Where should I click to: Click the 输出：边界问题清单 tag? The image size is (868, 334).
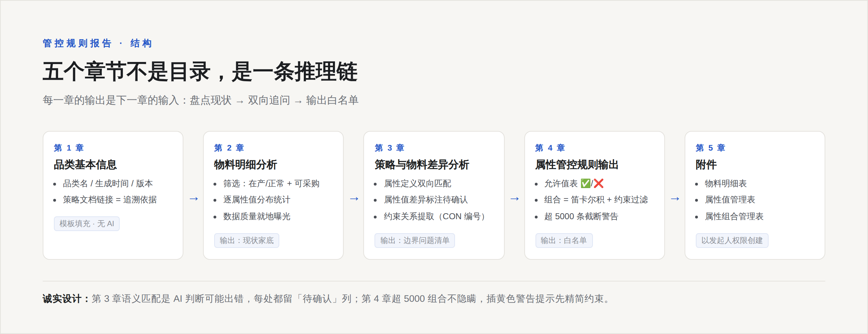(x=415, y=241)
